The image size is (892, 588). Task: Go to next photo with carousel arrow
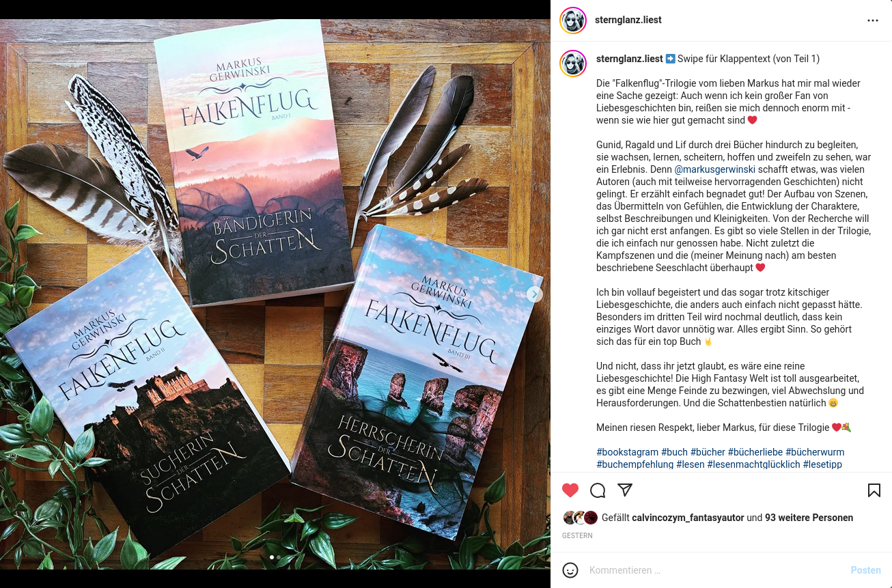tap(535, 294)
